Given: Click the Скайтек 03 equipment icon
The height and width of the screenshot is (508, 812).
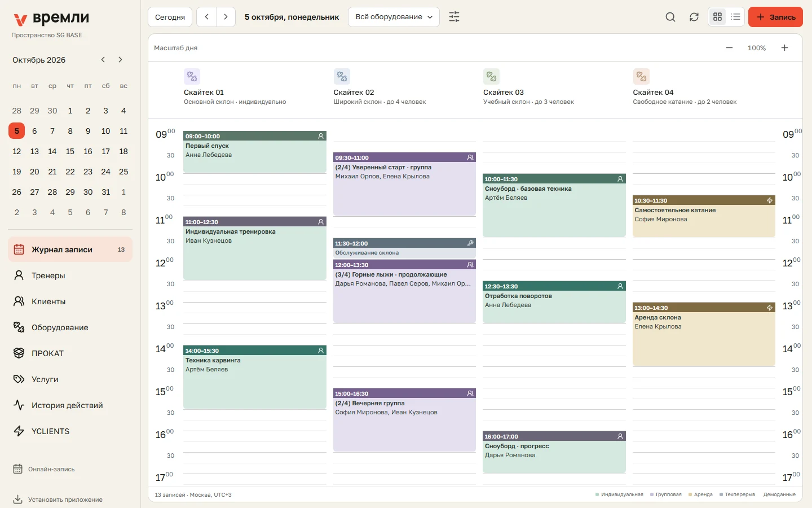Looking at the screenshot, I should click(x=491, y=76).
